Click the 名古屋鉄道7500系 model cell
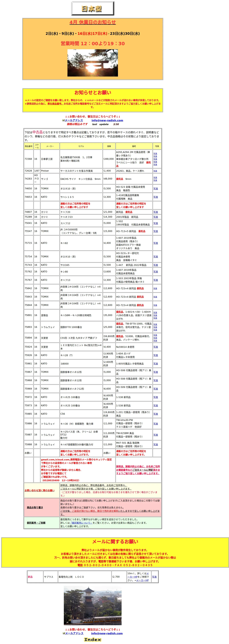Image resolution: width=229 pixels, height=644 pixels. (x=81, y=159)
